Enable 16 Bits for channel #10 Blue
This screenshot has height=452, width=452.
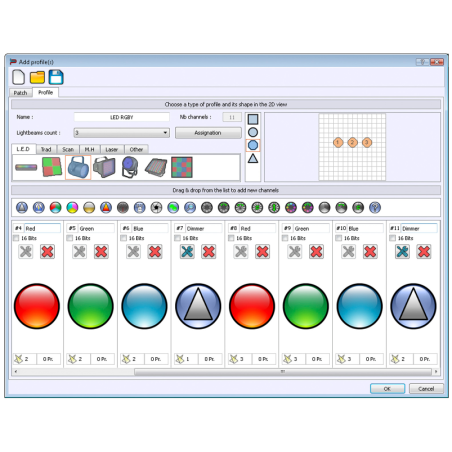click(x=339, y=238)
